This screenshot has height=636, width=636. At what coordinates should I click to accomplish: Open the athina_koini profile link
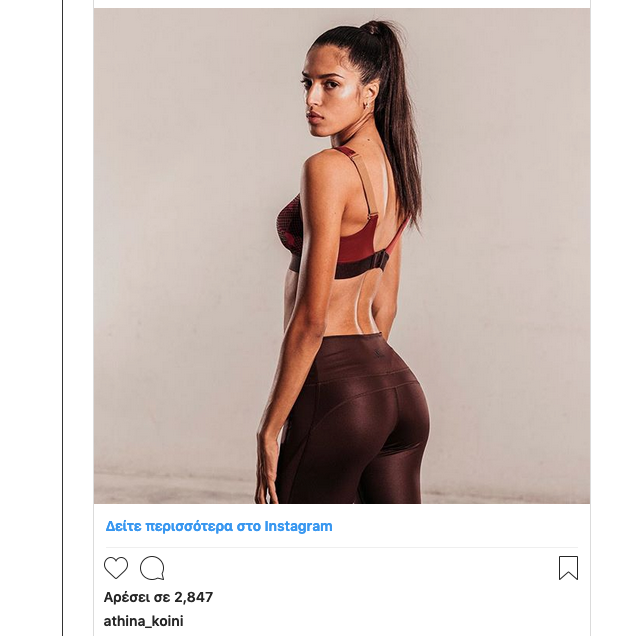pos(144,621)
